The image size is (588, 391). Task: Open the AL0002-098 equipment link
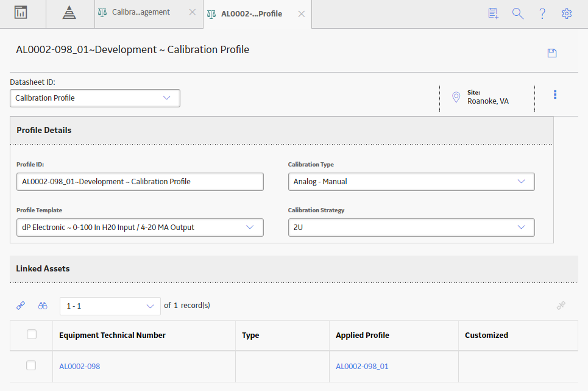coord(79,366)
